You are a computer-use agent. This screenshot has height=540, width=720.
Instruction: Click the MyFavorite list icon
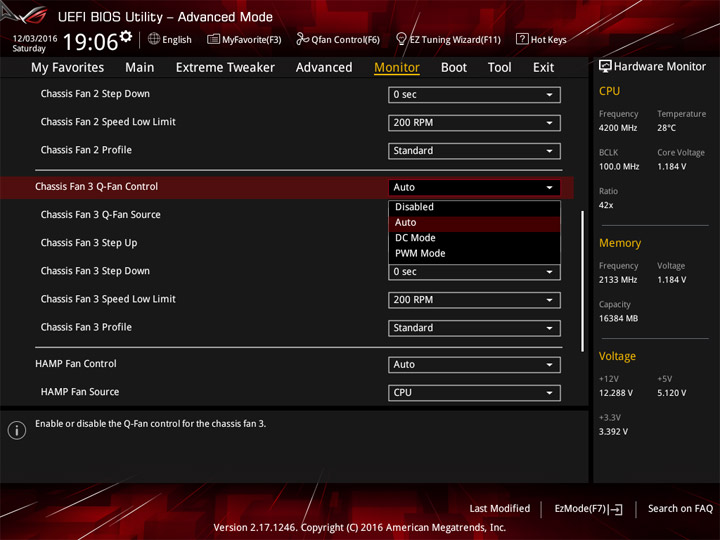[213, 39]
